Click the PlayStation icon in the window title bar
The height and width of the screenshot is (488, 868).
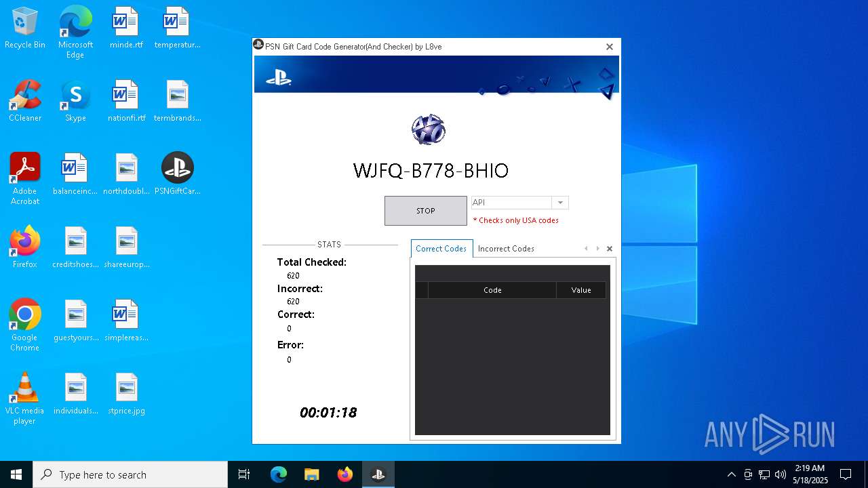[x=258, y=45]
